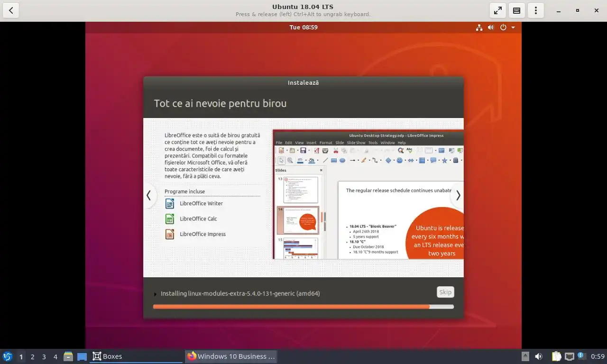Viewport: 607px width, 364px height.
Task: Click the Ubuntu power icon
Action: (x=504, y=27)
